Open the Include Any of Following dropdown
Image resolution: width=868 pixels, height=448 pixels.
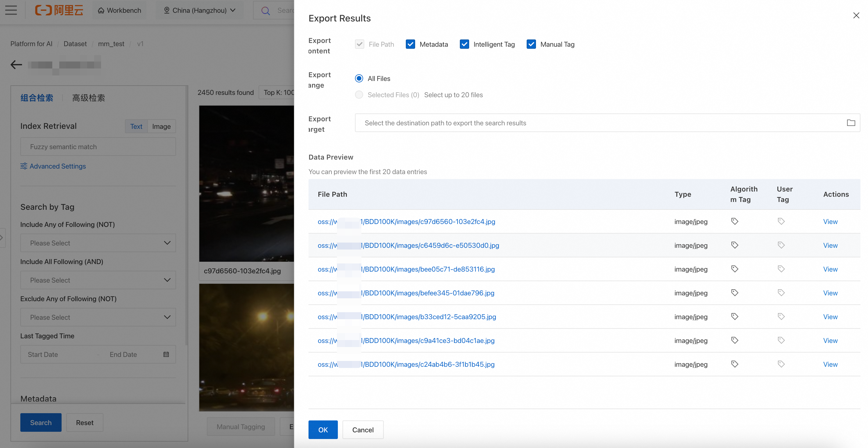pos(98,243)
